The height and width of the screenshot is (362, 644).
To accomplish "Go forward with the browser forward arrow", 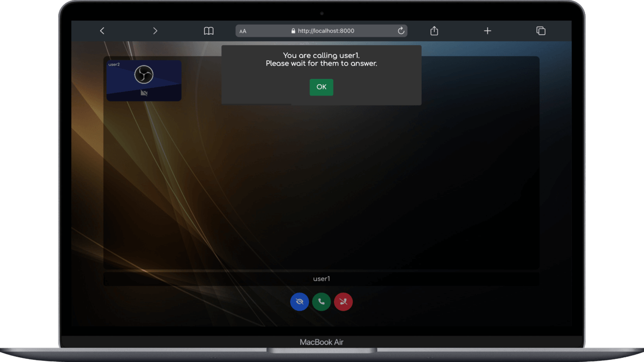I will [155, 31].
